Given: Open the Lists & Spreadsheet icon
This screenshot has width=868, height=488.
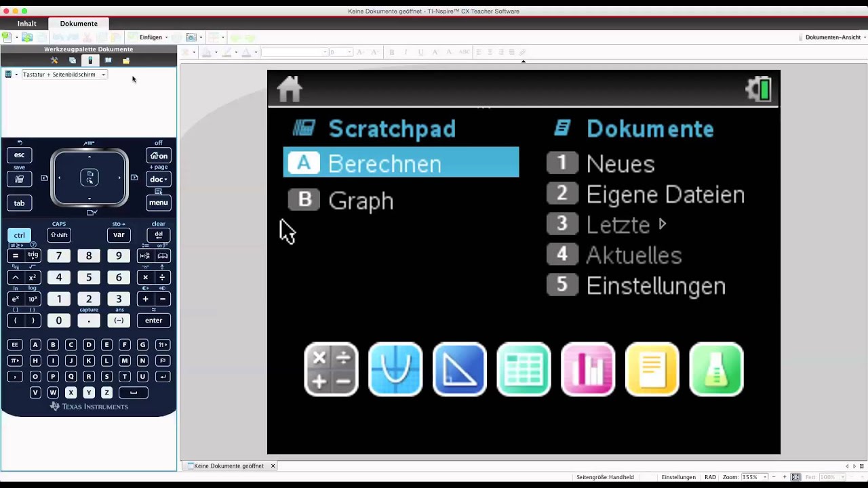Looking at the screenshot, I should click(x=524, y=369).
